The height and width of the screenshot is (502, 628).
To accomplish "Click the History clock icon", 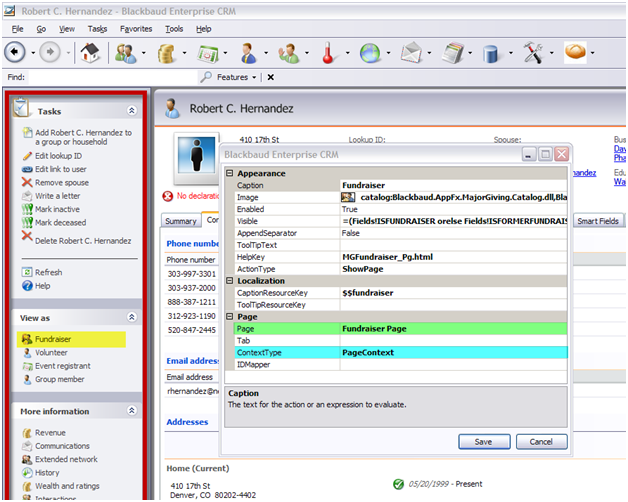I will tap(27, 473).
